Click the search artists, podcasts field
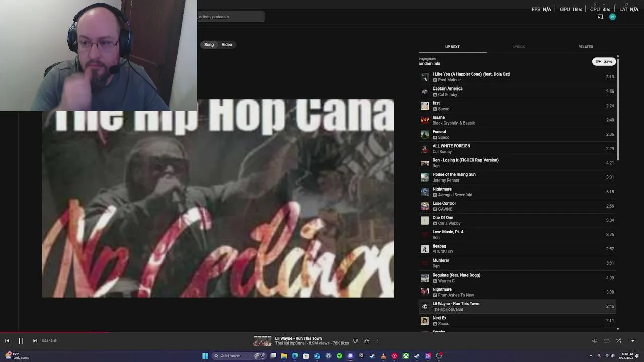The image size is (644, 362). click(230, 17)
